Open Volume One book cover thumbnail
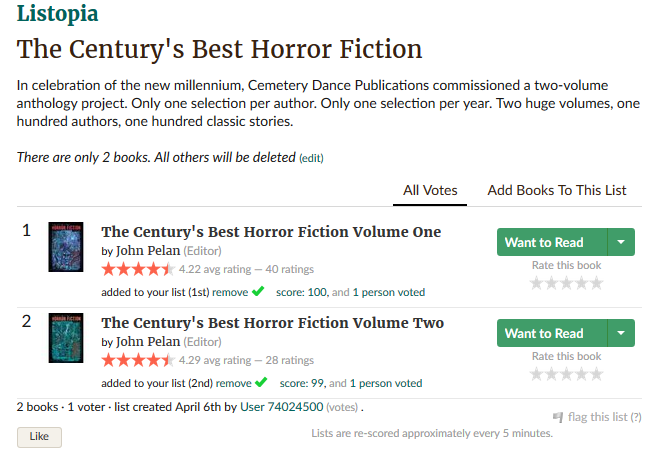The image size is (649, 469). click(x=65, y=248)
